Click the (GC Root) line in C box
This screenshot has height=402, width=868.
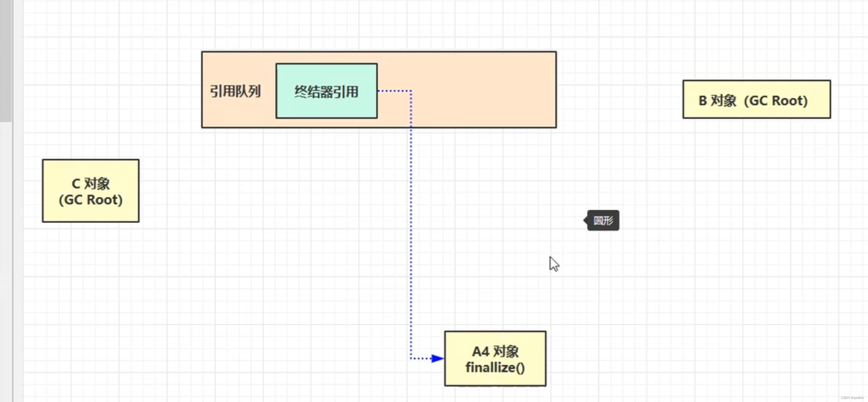click(x=90, y=200)
